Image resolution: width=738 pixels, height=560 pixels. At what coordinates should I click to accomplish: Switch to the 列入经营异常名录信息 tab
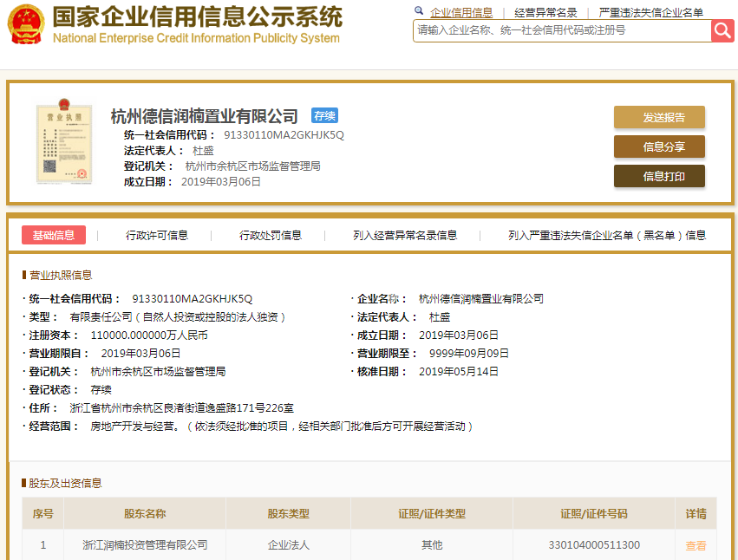405,235
